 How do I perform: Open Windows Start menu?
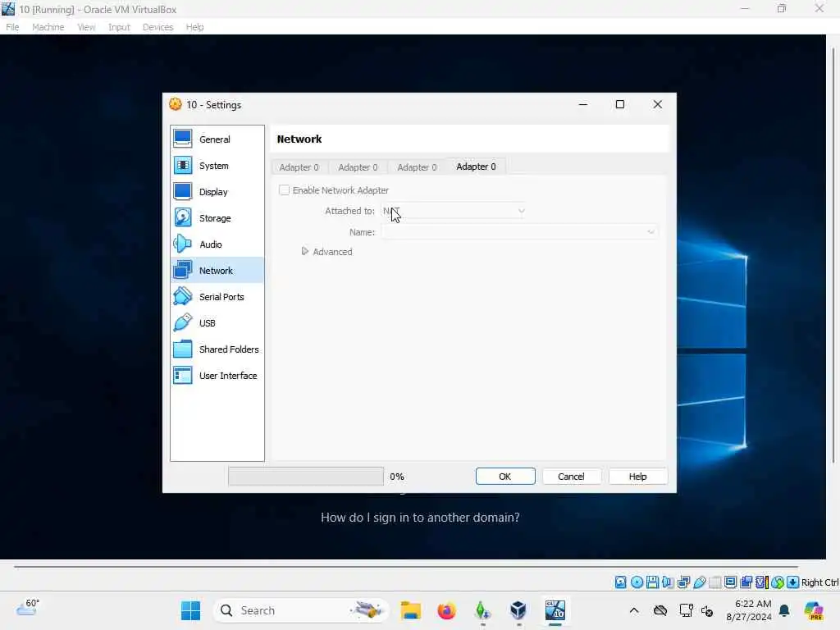click(190, 610)
